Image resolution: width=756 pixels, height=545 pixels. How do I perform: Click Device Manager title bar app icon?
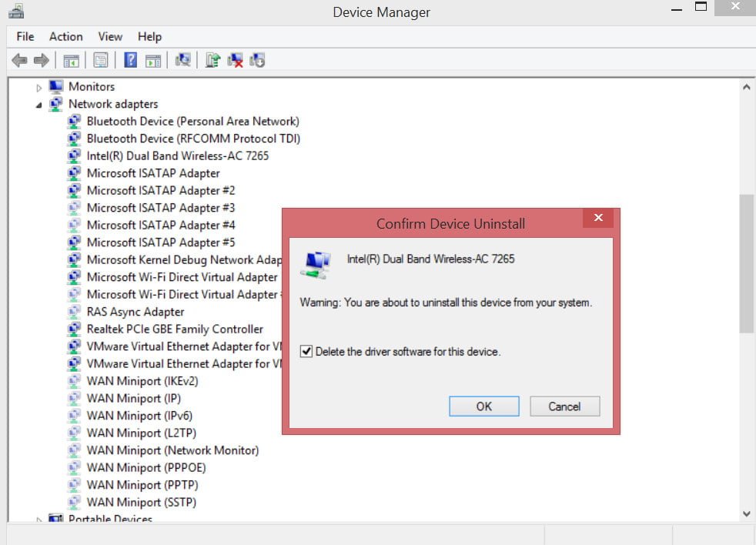point(16,12)
